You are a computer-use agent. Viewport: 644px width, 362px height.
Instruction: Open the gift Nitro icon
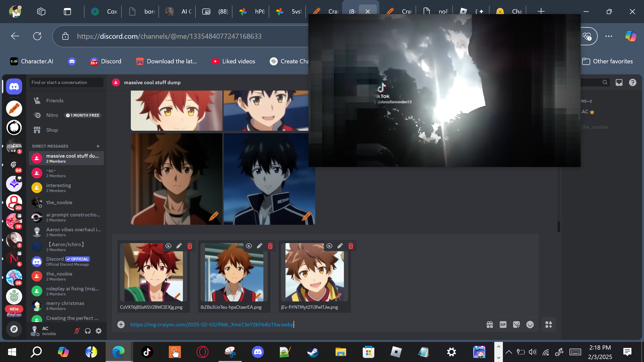pos(490,325)
